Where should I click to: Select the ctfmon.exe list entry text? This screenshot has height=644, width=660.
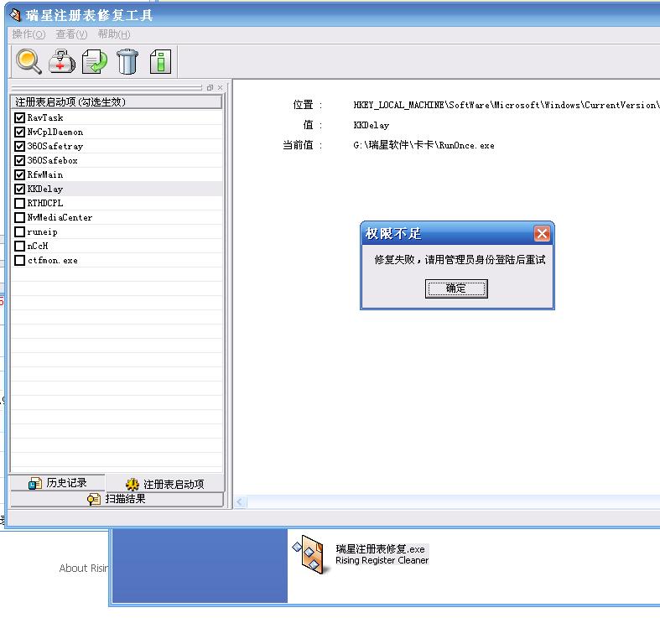tap(53, 260)
